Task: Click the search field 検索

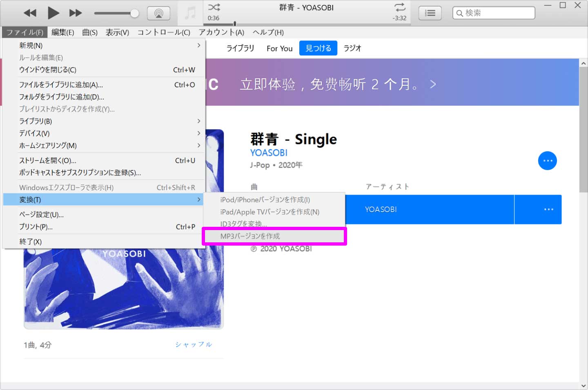Action: coord(494,13)
